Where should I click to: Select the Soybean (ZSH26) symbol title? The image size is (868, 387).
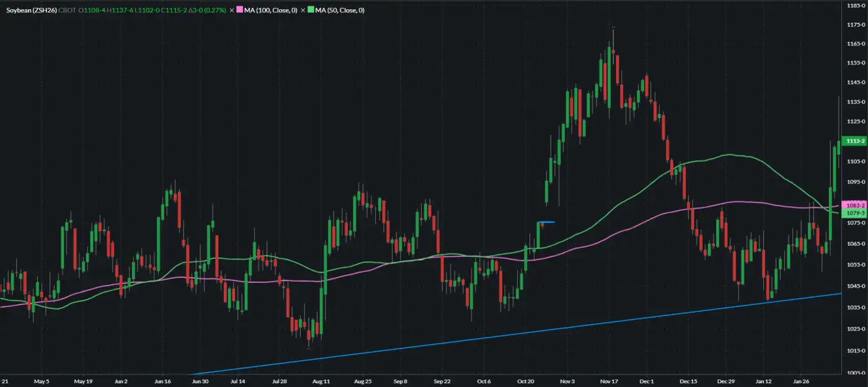click(31, 11)
